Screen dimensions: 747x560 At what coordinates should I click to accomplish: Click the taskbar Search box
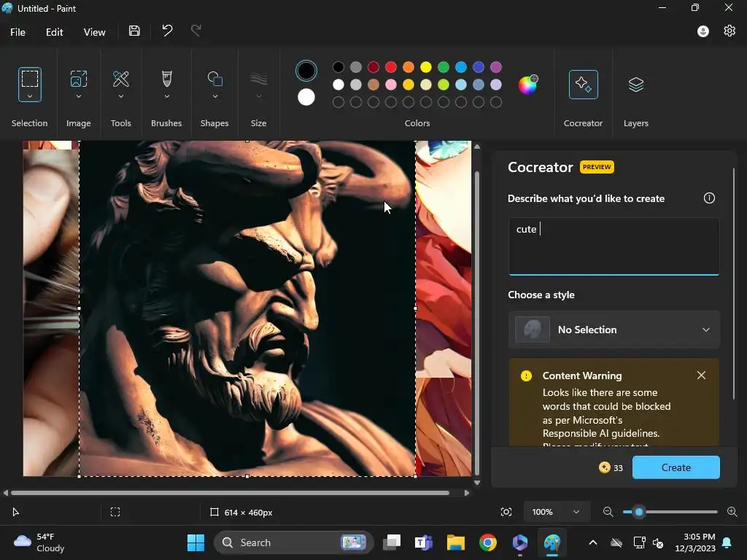(294, 542)
